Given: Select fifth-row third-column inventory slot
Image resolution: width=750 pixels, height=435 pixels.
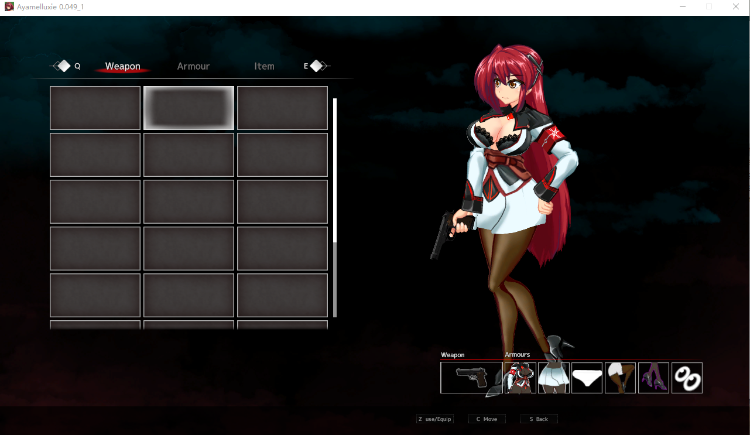Looking at the screenshot, I should (282, 295).
